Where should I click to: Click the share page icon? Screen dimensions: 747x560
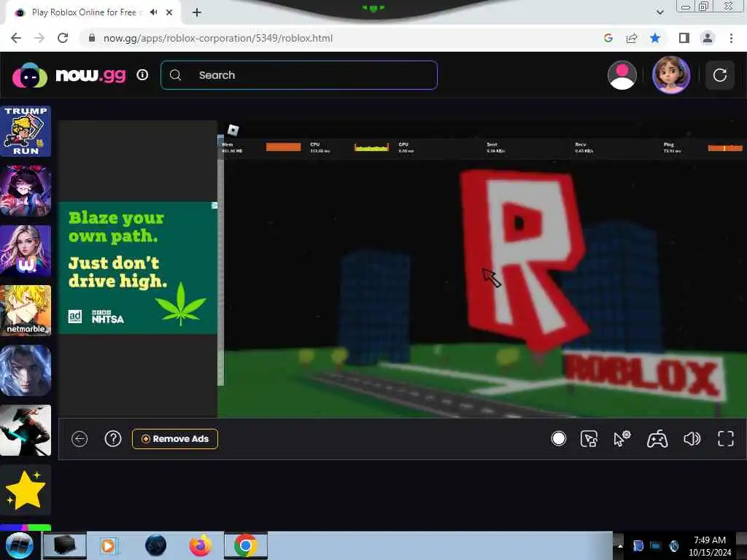(x=632, y=38)
